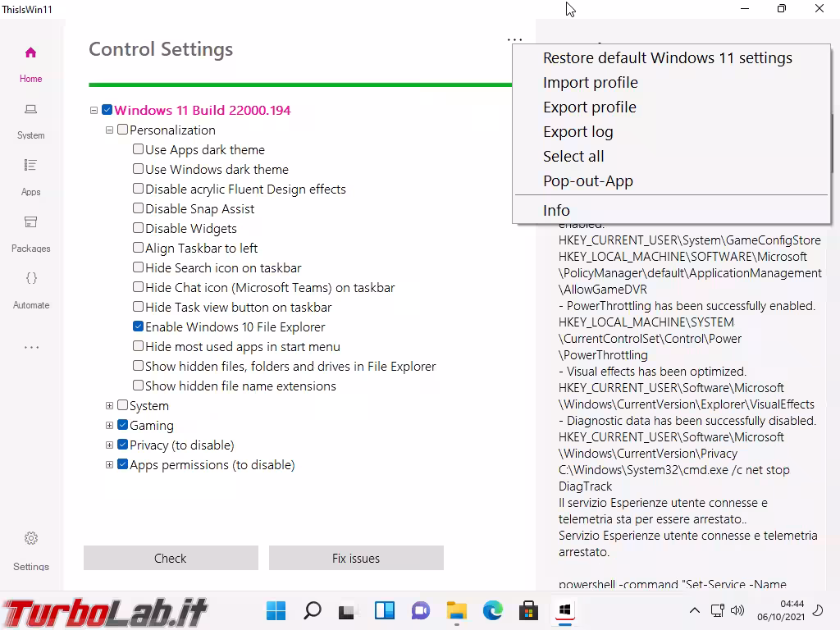Check Disable acrylic Fluent Design effects
The width and height of the screenshot is (840, 630).
[138, 189]
